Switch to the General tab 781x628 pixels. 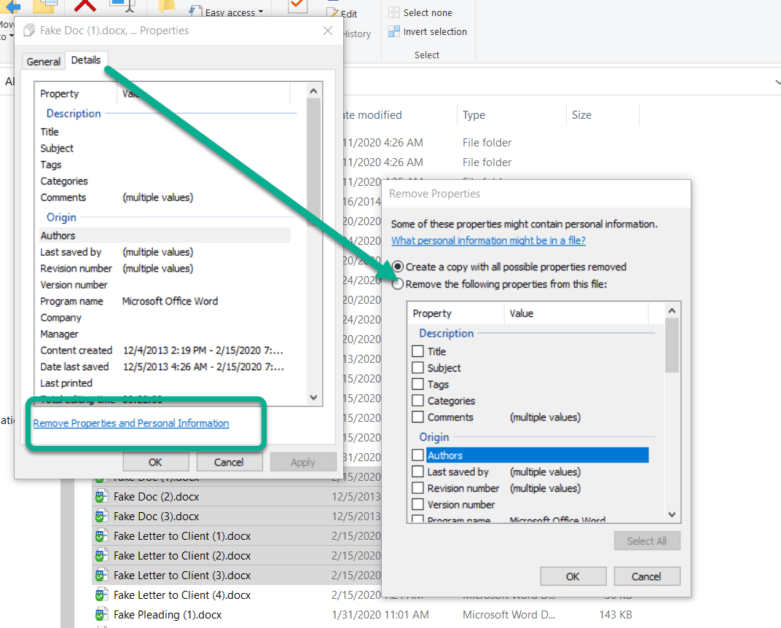click(44, 62)
